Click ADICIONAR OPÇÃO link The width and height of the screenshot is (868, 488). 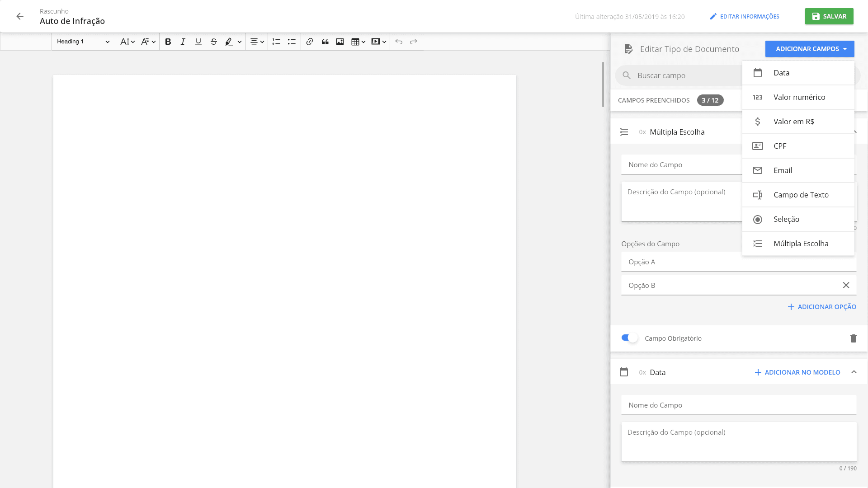coord(821,307)
